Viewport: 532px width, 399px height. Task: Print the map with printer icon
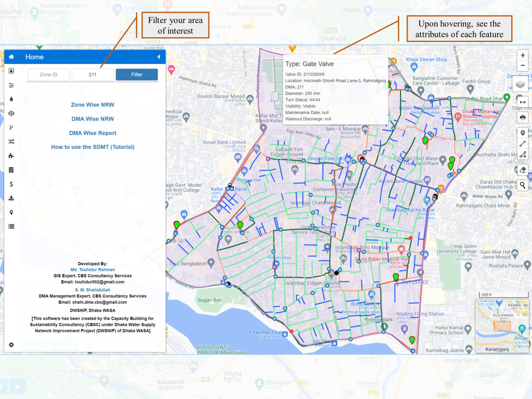click(522, 118)
